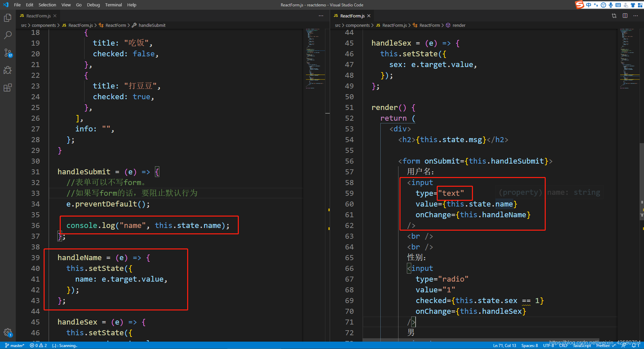Open the Terminal menu
644x349 pixels.
(113, 5)
